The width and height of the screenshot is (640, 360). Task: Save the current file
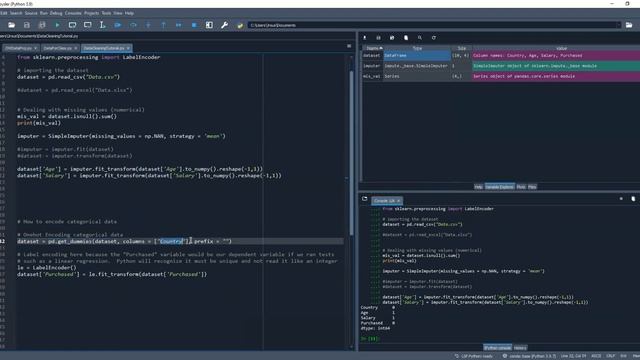(27, 25)
